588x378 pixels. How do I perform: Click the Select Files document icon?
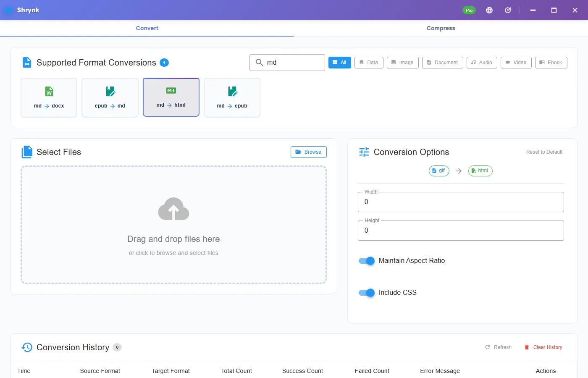point(27,152)
